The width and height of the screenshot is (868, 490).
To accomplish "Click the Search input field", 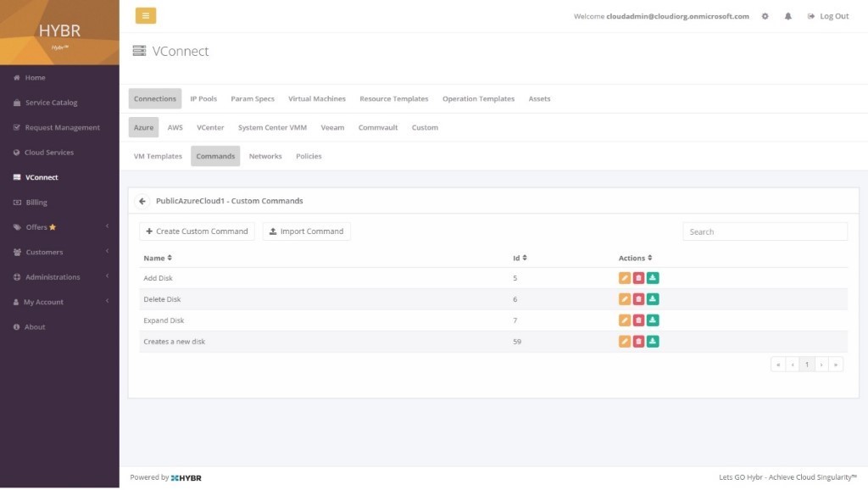I will click(x=765, y=231).
